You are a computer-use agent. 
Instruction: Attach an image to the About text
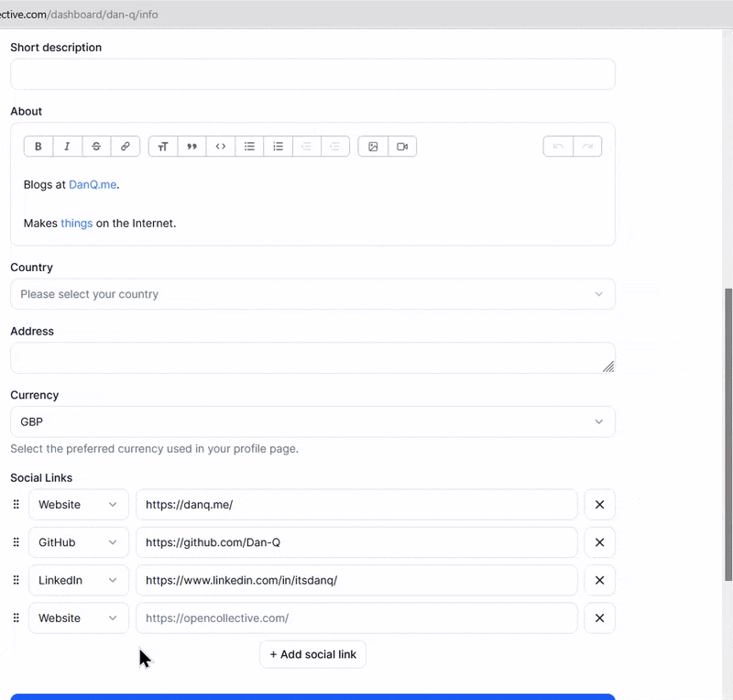(373, 147)
